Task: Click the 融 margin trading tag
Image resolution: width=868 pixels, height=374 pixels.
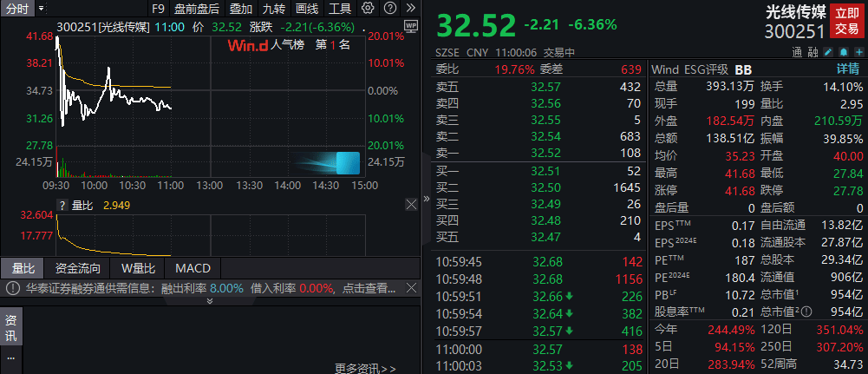Action: (x=813, y=53)
